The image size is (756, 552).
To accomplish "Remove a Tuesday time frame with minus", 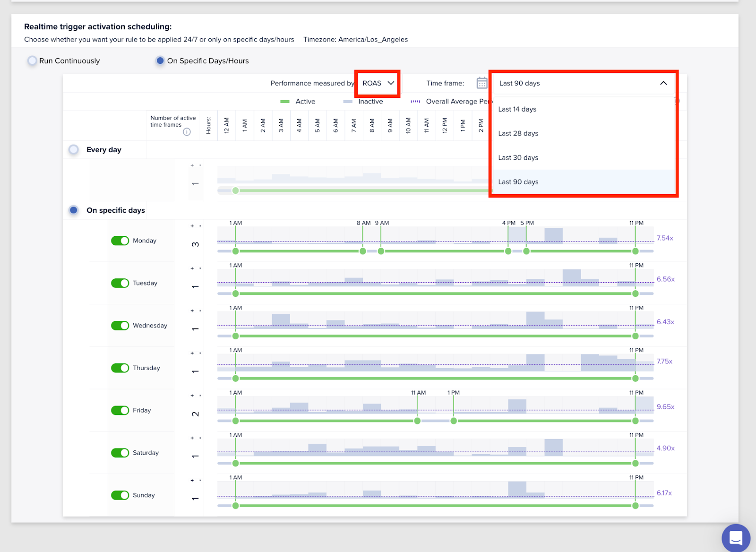I will [x=200, y=268].
